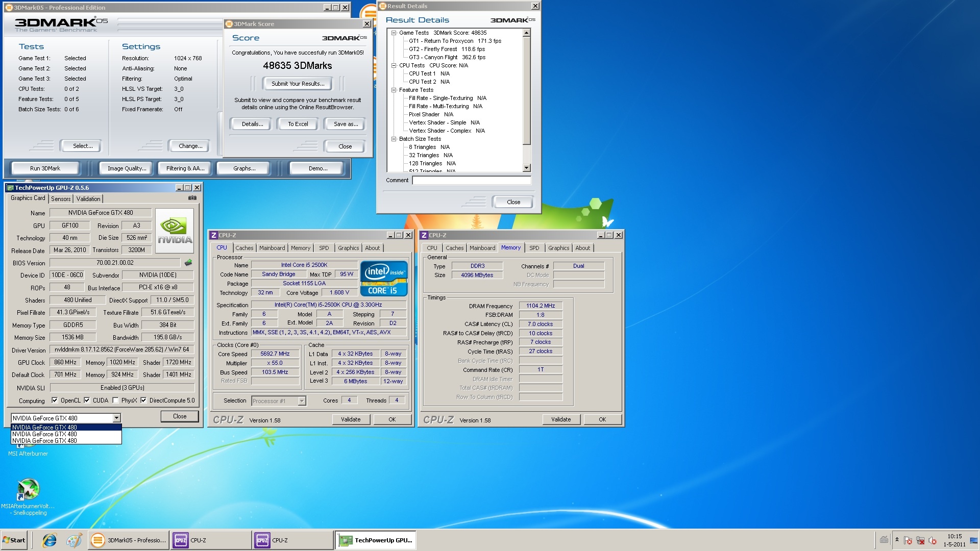
Task: Click the Paint icon in quick launch
Action: coord(74,540)
